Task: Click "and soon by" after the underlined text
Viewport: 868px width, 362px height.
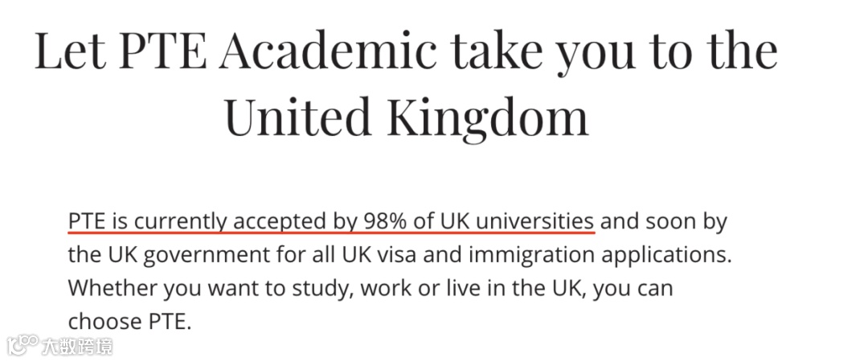Action: [x=664, y=220]
